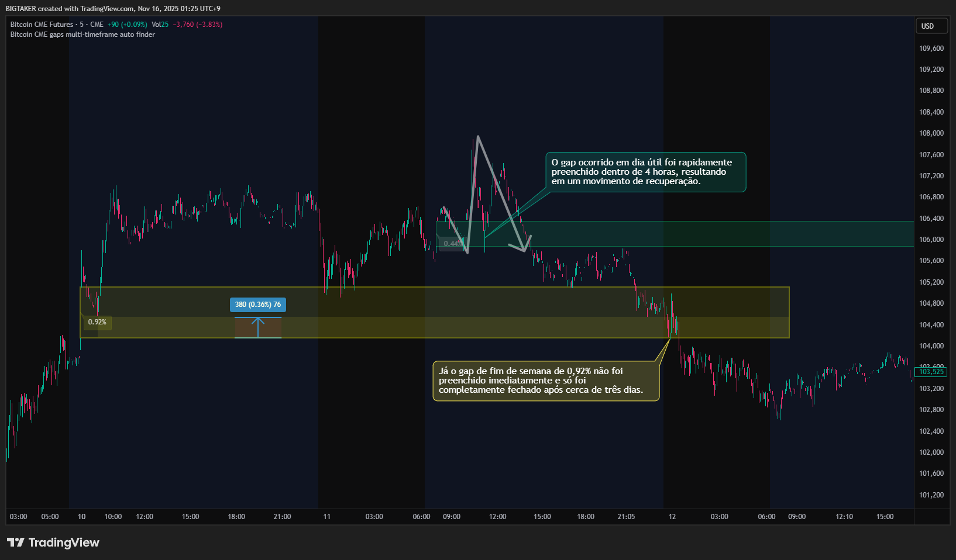Click the +90 (+0.09%) price change value

click(x=127, y=25)
